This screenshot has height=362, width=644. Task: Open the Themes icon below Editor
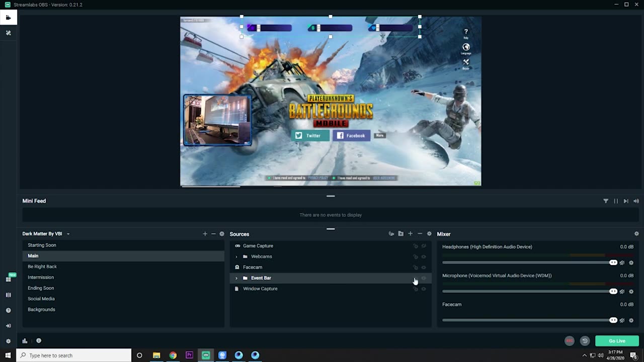[8, 33]
